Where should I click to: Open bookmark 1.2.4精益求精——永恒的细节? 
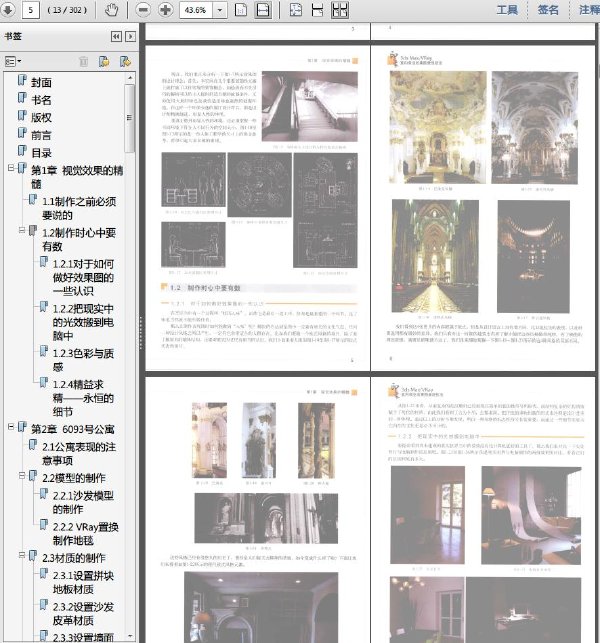tap(83, 398)
